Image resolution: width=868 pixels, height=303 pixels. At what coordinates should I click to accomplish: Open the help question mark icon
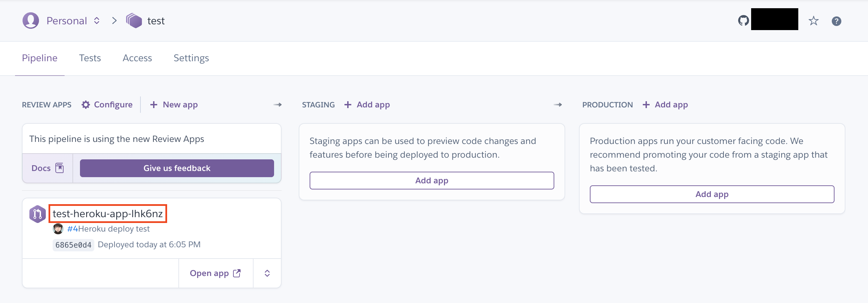click(836, 21)
